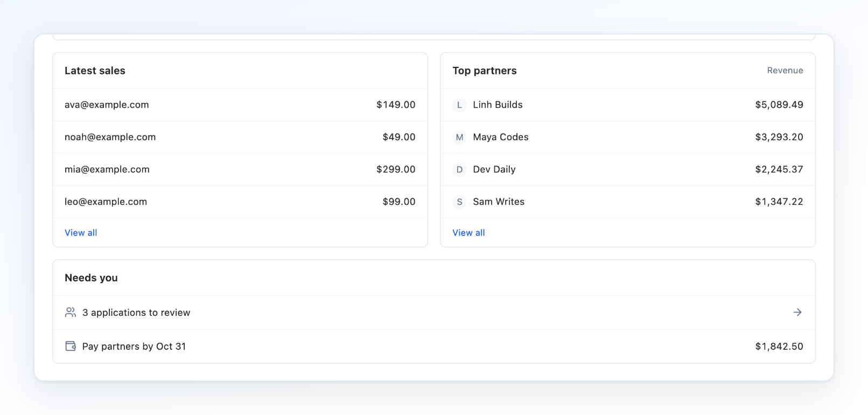Click the Dev Daily avatar letter D
Image resolution: width=868 pixels, height=415 pixels.
459,170
